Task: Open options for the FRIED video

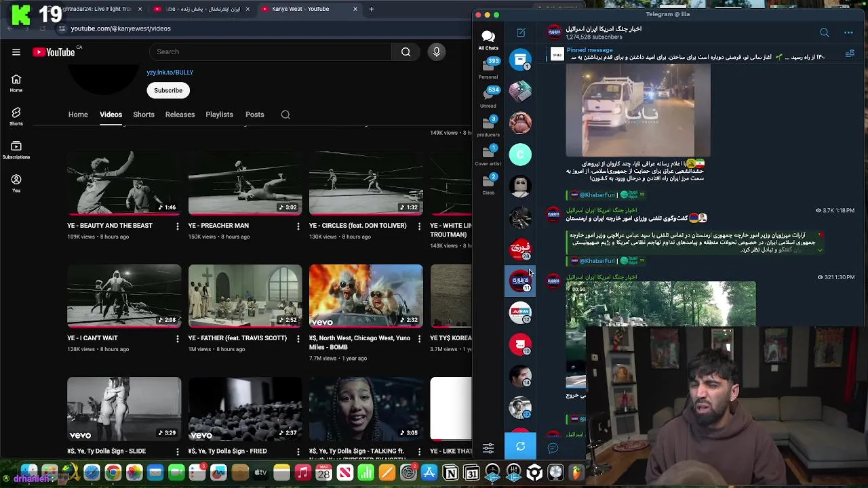Action: pyautogui.click(x=298, y=451)
